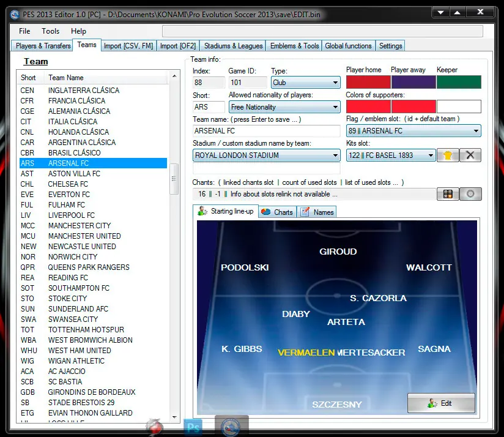Click the PES Editor taskbar icon
This screenshot has width=504, height=437.
[231, 427]
